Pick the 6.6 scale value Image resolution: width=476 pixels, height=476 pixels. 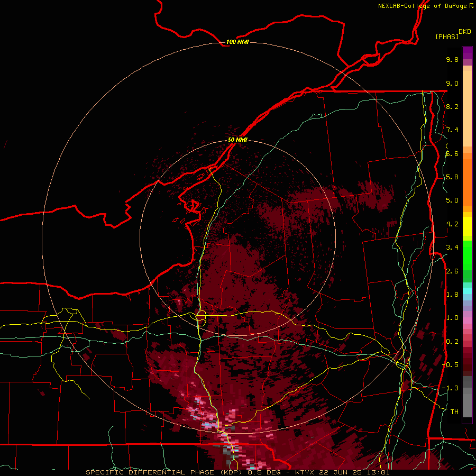click(x=452, y=153)
